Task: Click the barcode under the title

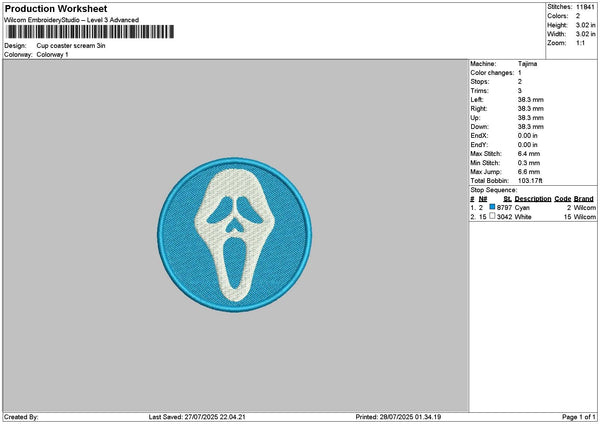Action: point(91,32)
